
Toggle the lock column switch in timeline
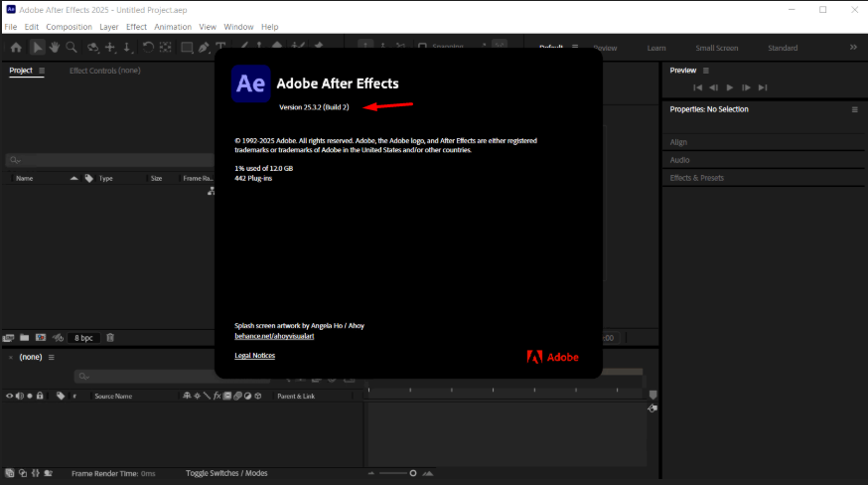pyautogui.click(x=40, y=396)
